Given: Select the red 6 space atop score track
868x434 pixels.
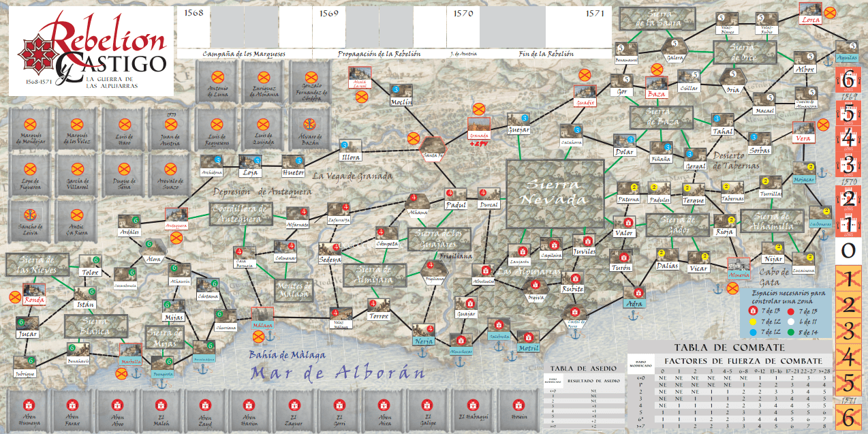Looking at the screenshot, I should (848, 78).
